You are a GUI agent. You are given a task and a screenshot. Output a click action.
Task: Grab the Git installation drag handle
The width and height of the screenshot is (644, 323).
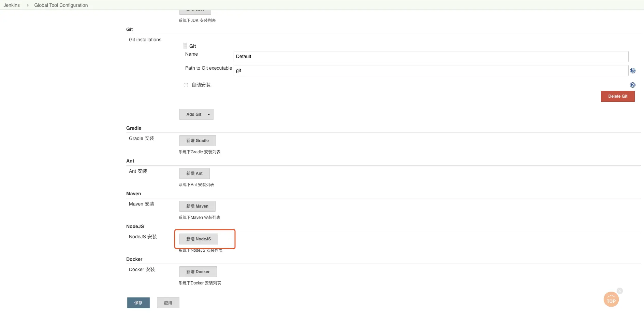tap(185, 46)
